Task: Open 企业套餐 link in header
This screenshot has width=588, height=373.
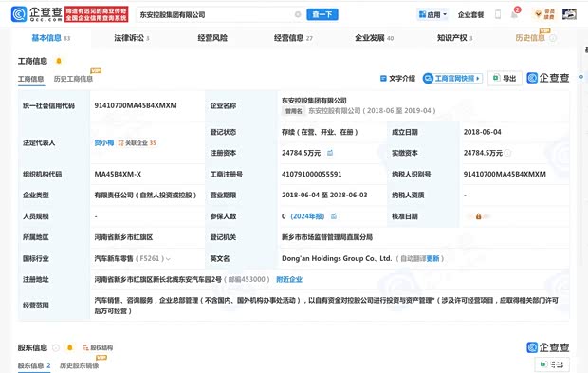Action: click(x=470, y=14)
